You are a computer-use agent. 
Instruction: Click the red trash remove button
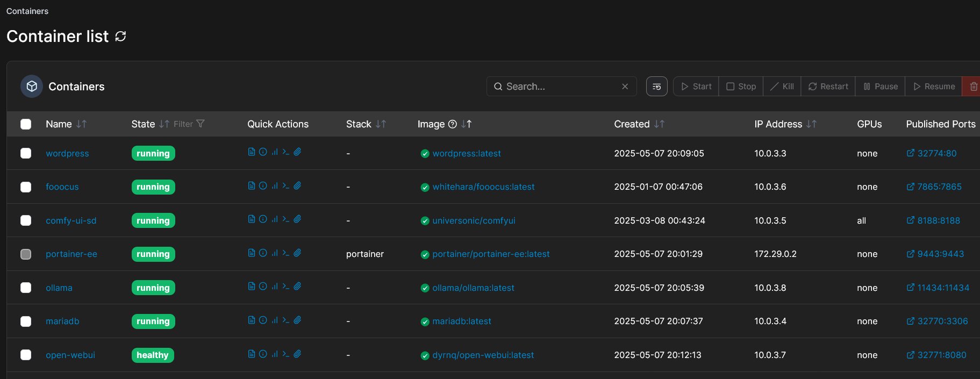click(x=972, y=87)
